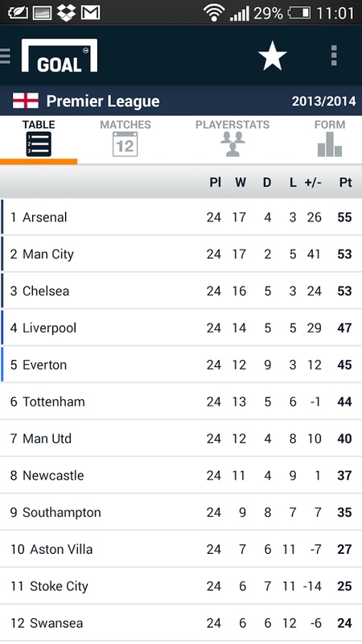The height and width of the screenshot is (644, 362).
Task: Tap the Form bar chart icon
Action: click(330, 145)
